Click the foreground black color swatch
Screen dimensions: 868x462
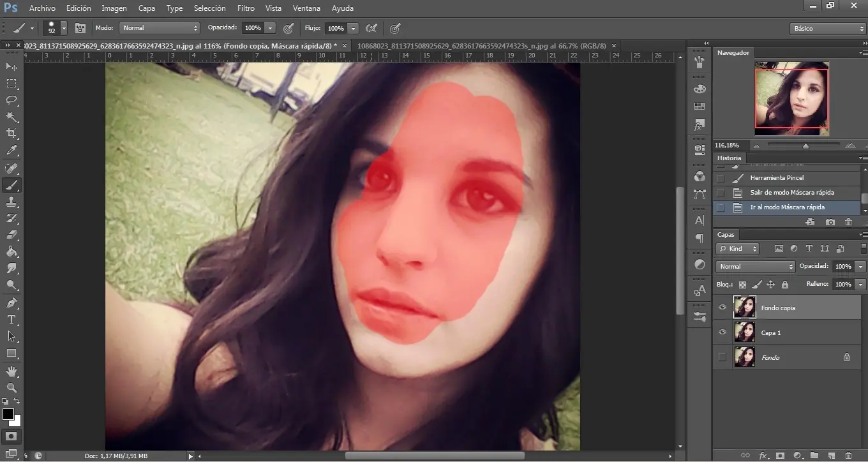(x=8, y=414)
